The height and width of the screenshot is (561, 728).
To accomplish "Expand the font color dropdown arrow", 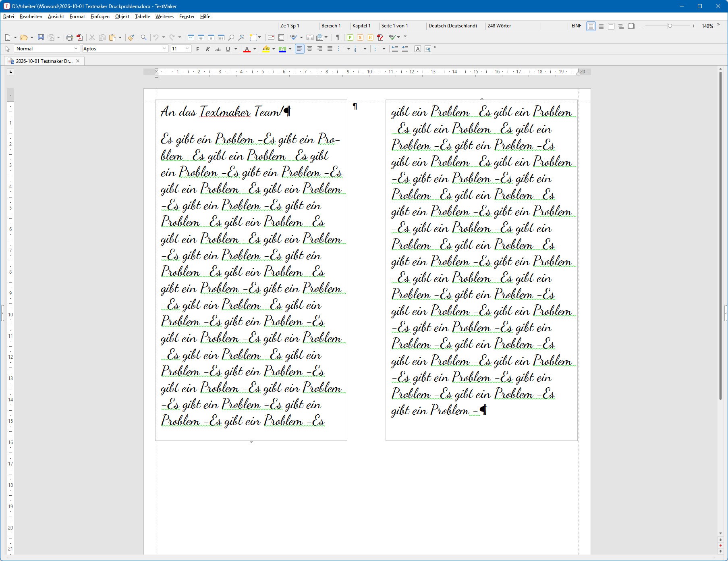I will tap(255, 49).
